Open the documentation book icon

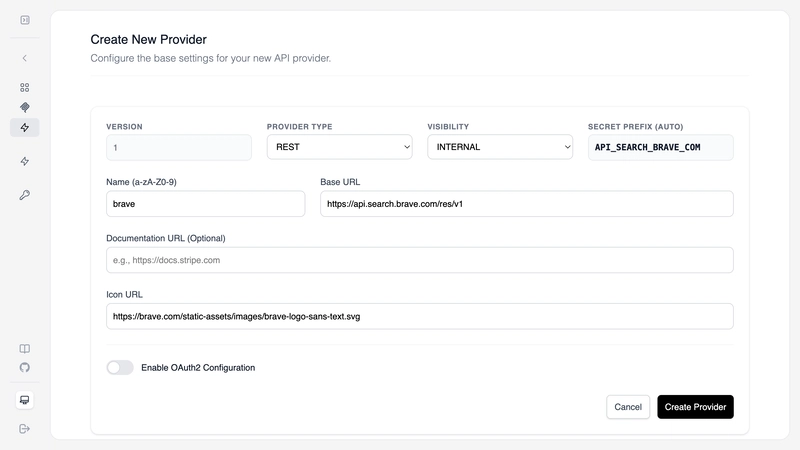coord(25,349)
